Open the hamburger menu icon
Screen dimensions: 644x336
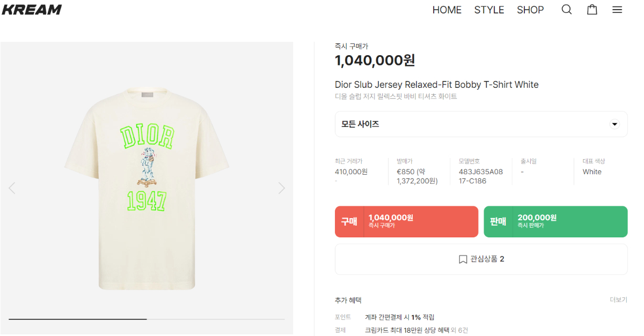[x=617, y=10]
